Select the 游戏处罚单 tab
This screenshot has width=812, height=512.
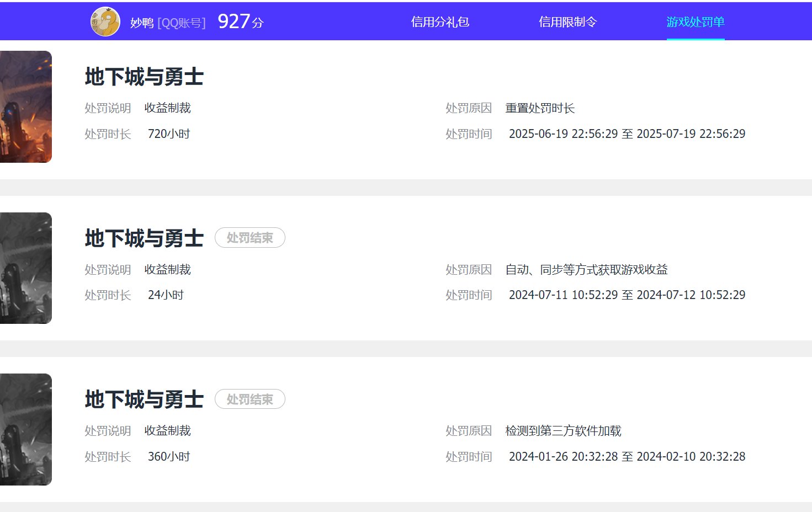click(695, 22)
